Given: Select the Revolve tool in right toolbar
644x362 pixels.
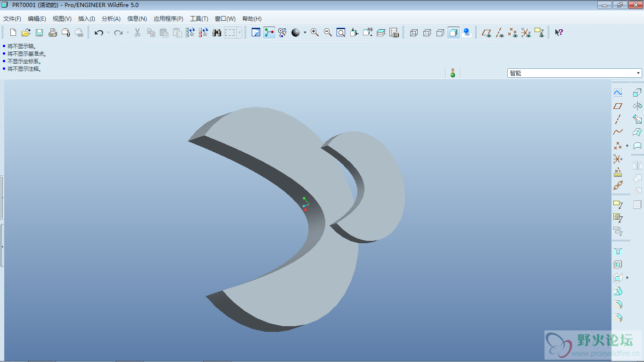Looking at the screenshot, I should (637, 106).
